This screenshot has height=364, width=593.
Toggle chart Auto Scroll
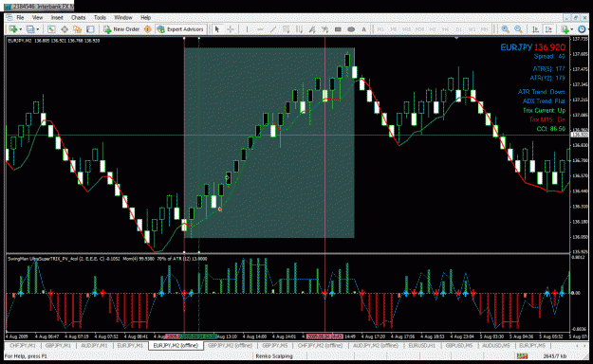point(535,29)
